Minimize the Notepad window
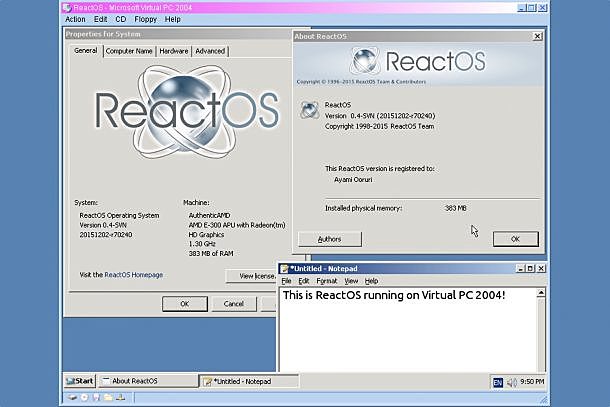Image resolution: width=610 pixels, height=407 pixels. coord(520,268)
